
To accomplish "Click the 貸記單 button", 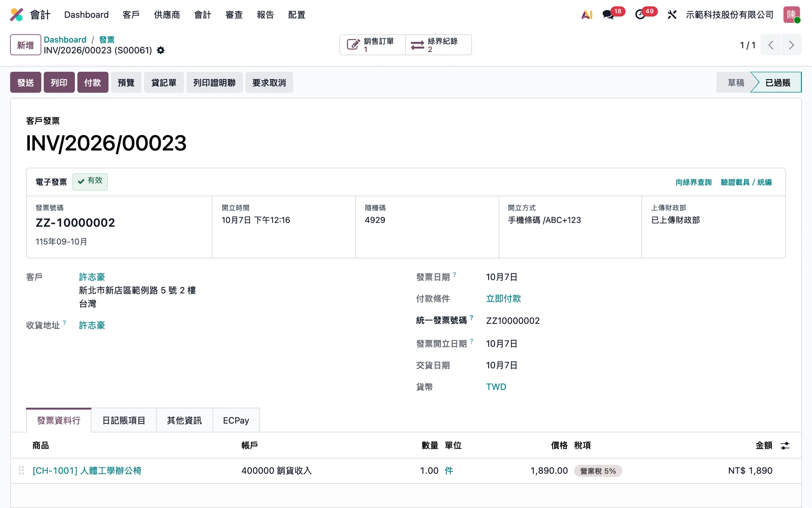I will point(164,83).
